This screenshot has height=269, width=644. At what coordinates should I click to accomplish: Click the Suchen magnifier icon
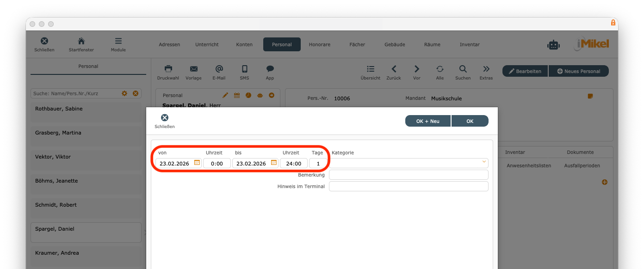(463, 69)
